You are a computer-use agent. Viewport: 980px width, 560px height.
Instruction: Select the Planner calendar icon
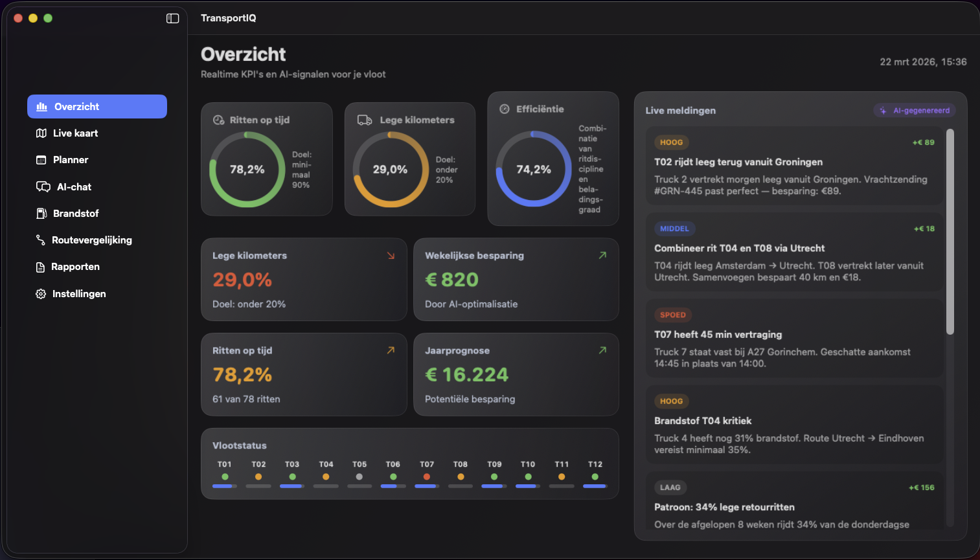(x=40, y=159)
